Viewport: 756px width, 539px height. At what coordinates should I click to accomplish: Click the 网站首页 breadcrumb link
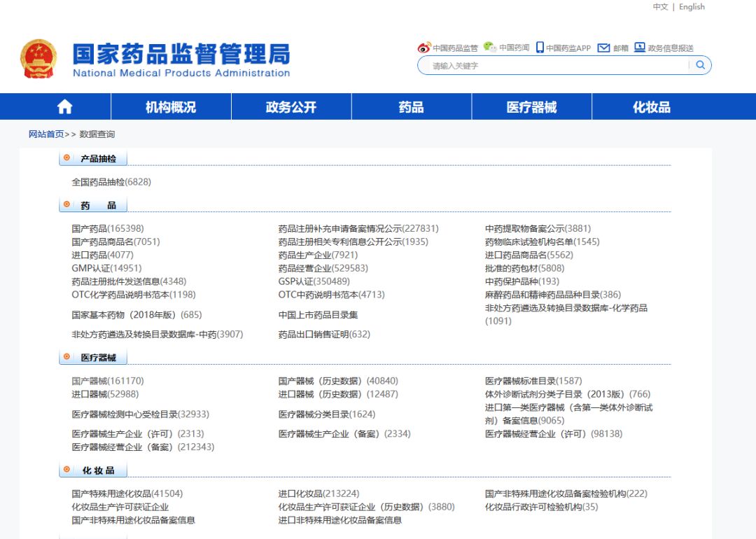point(46,134)
